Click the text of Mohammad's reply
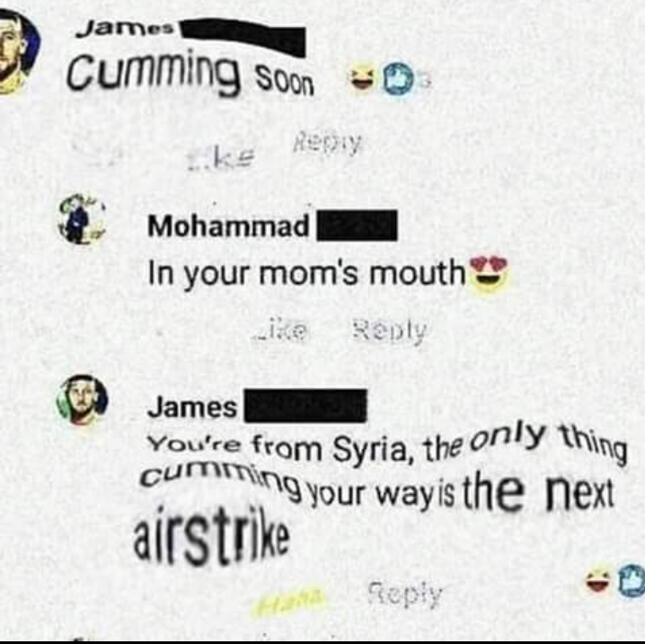This screenshot has width=645, height=644. click(x=306, y=274)
